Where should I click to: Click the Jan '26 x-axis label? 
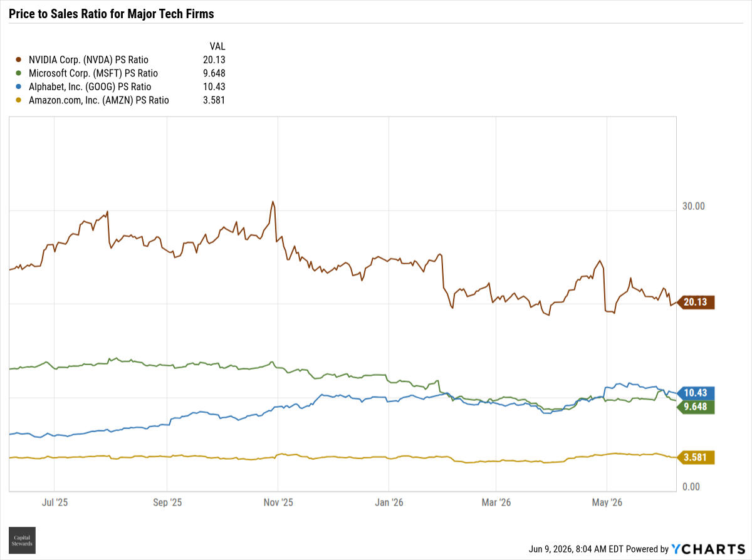[x=389, y=502]
